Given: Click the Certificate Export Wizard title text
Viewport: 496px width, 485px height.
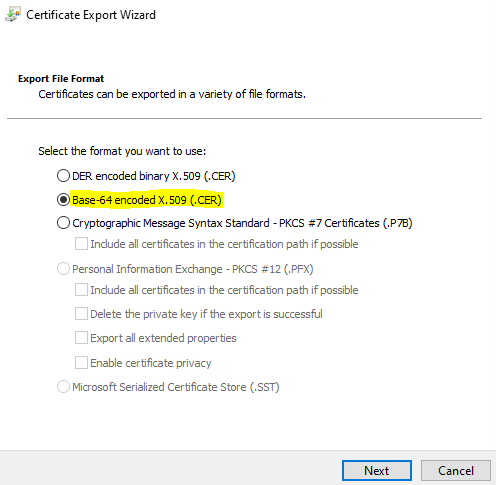Looking at the screenshot, I should [x=91, y=15].
